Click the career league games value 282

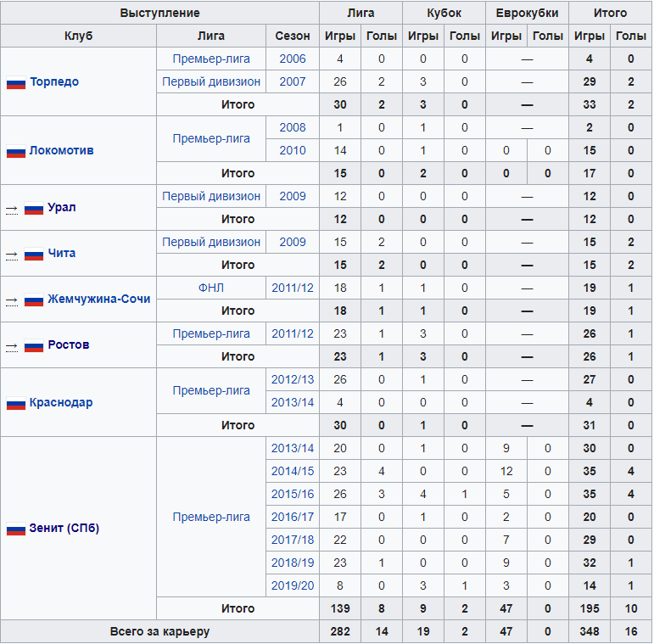coord(340,631)
